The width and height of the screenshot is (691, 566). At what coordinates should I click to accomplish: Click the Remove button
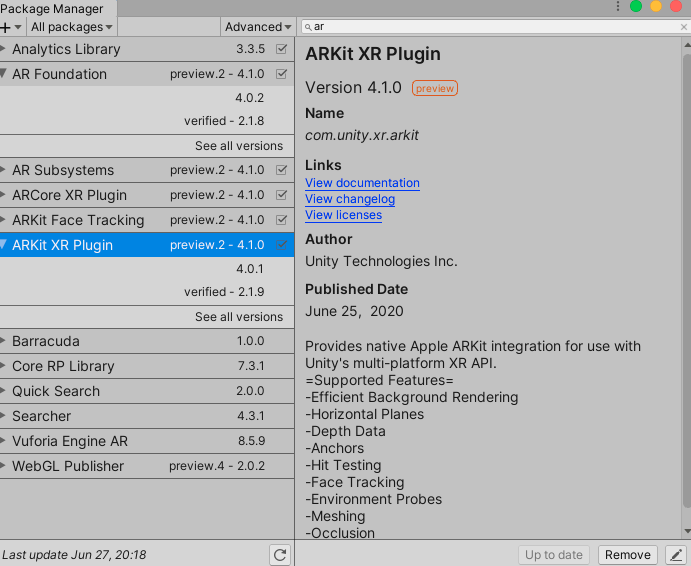tap(628, 555)
